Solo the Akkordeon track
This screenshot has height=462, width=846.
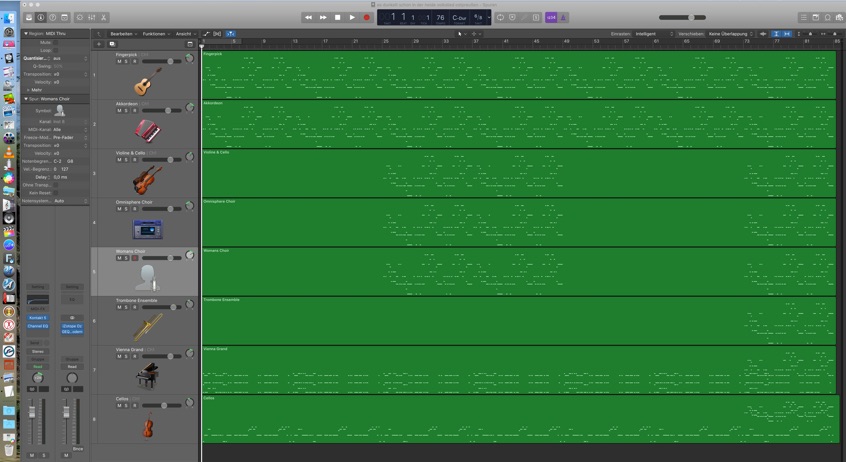(x=126, y=111)
